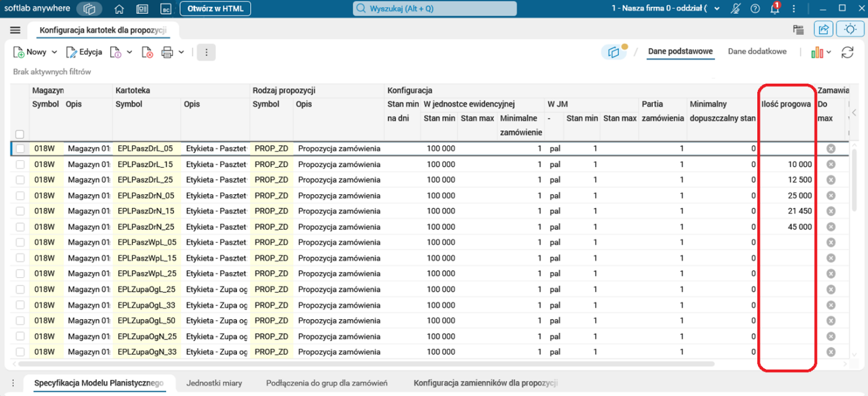Image resolution: width=868 pixels, height=396 pixels.
Task: Tick the checkbox for EPLPaszDrL_15 row
Action: tap(20, 164)
